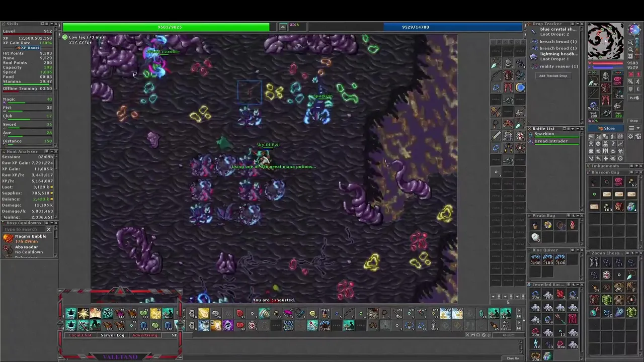
Task: Collapse the Imbuements panel
Action: coord(636,166)
